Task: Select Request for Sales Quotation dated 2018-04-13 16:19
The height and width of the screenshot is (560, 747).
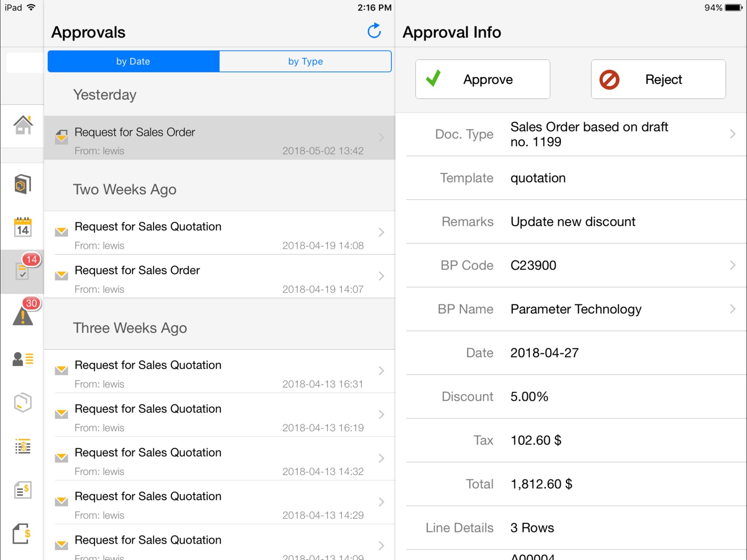Action: tap(219, 415)
